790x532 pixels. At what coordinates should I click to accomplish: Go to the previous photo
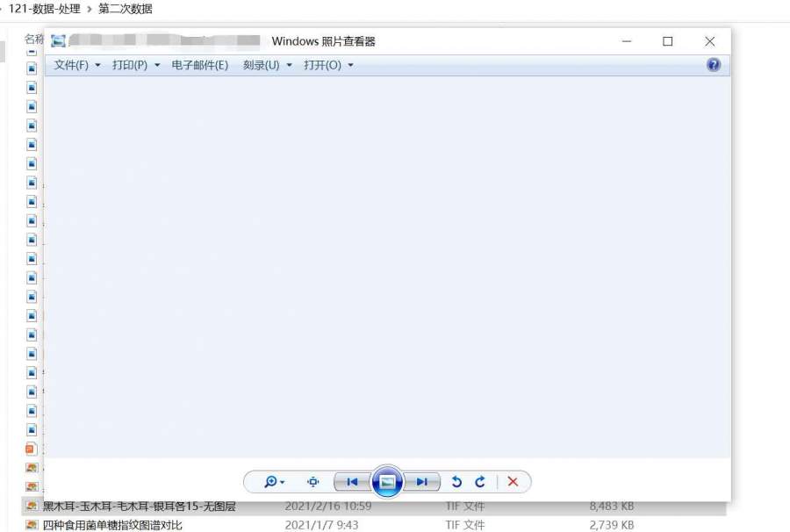pyautogui.click(x=352, y=482)
